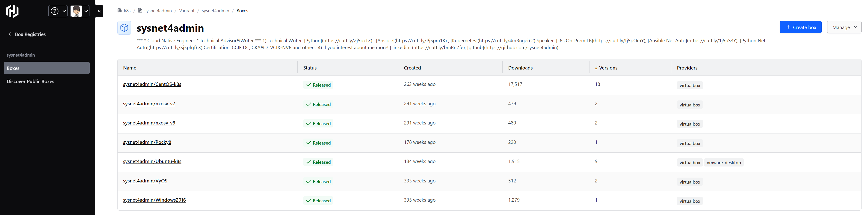Click the sysnet4admin registry breadcrumb after Vagrant
Image resolution: width=868 pixels, height=215 pixels.
coord(215,10)
